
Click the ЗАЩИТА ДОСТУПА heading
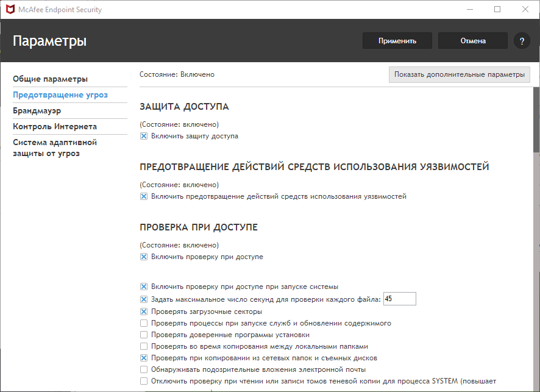[184, 107]
